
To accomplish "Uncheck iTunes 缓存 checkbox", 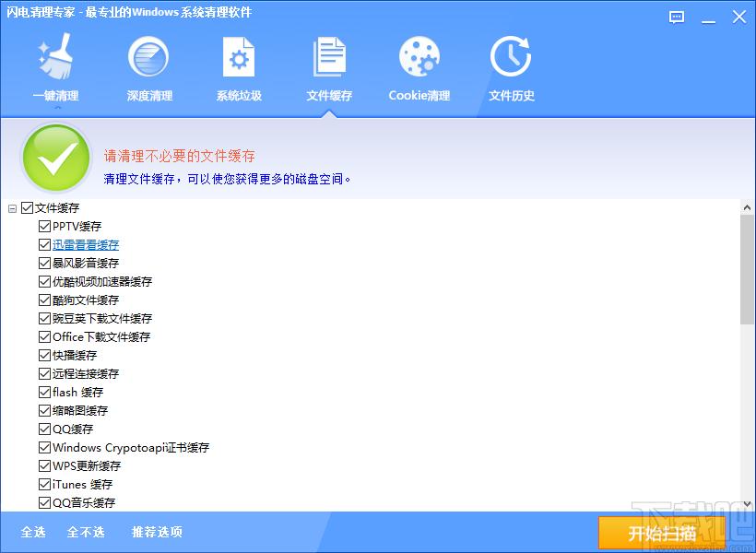I will [44, 484].
